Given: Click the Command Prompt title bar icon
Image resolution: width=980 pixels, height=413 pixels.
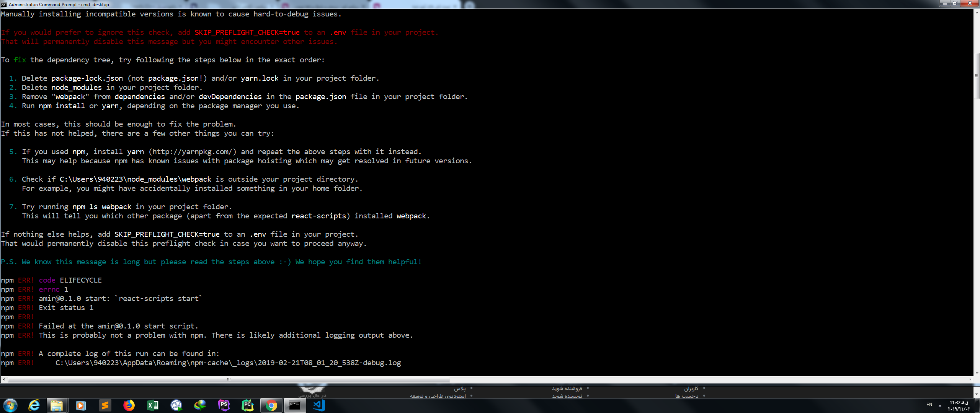Looking at the screenshot, I should pyautogui.click(x=4, y=5).
